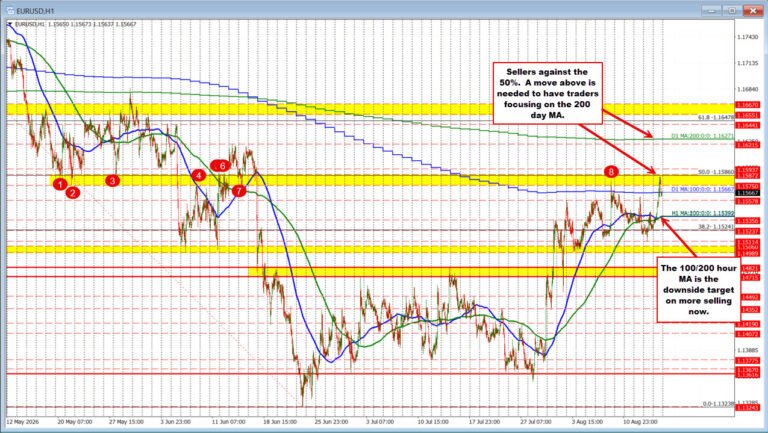Click the red price tag 1.13775
768x433 pixels.
tap(750, 361)
